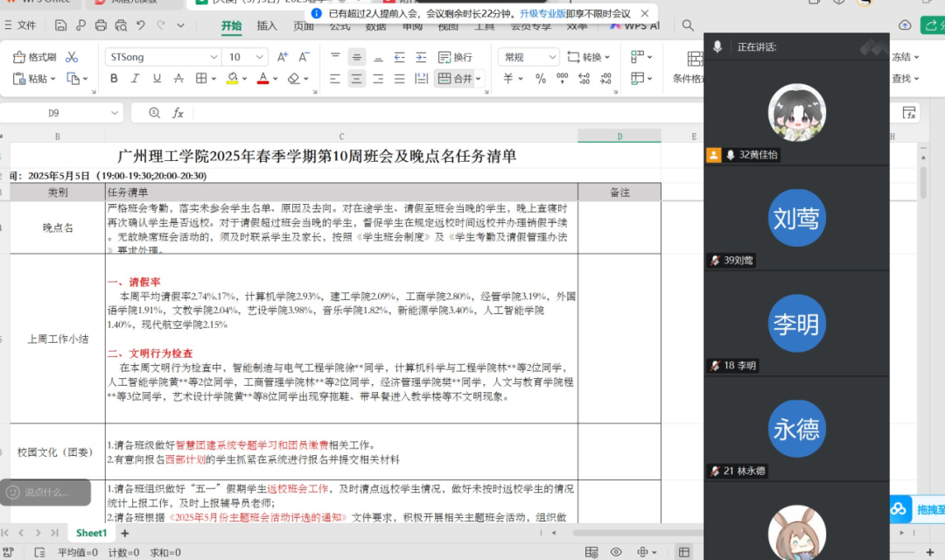Switch to the 插入 ribbon tab

[267, 26]
